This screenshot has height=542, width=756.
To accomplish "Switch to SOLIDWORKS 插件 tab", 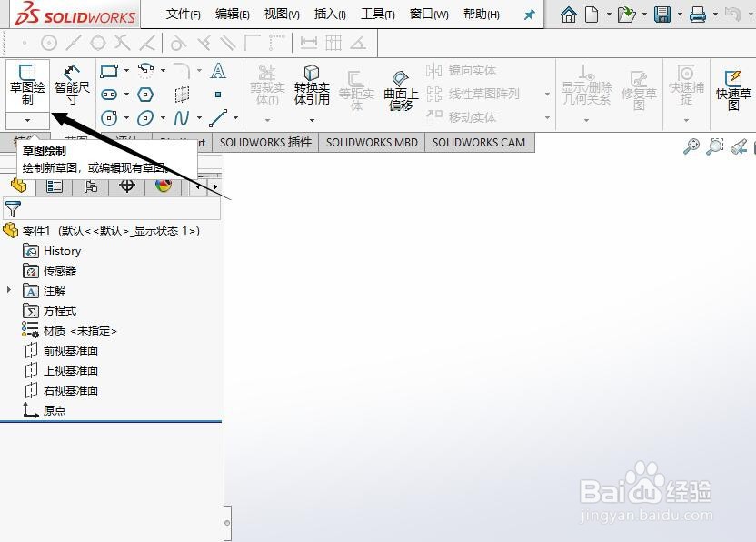I will pos(265,143).
